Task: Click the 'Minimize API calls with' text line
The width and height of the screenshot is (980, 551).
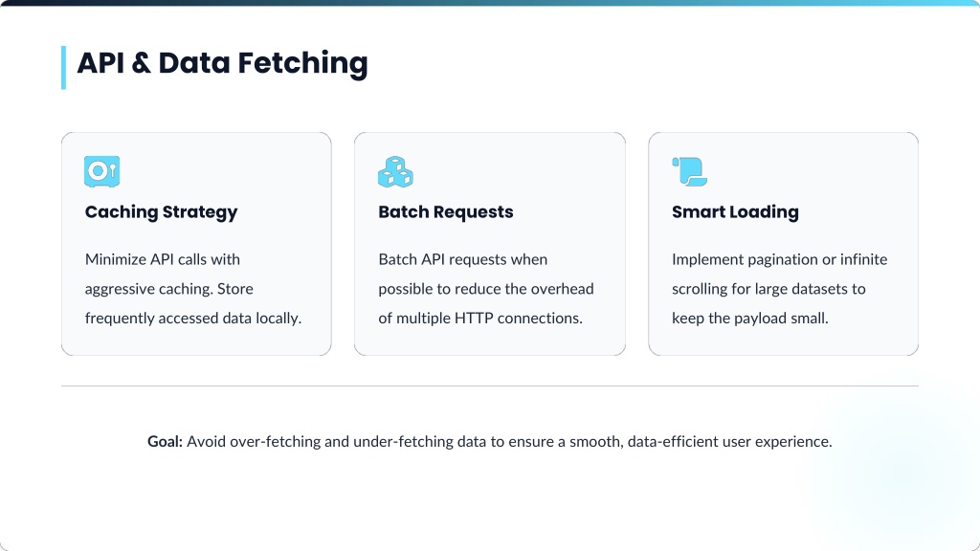Action: pos(163,259)
